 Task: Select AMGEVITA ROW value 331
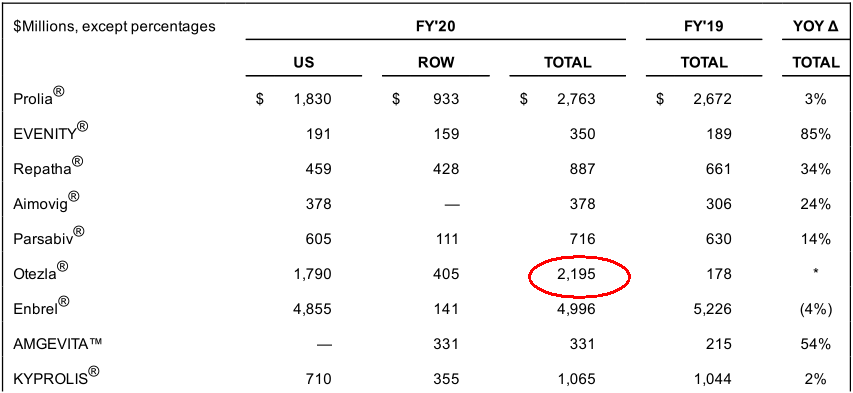(446, 345)
